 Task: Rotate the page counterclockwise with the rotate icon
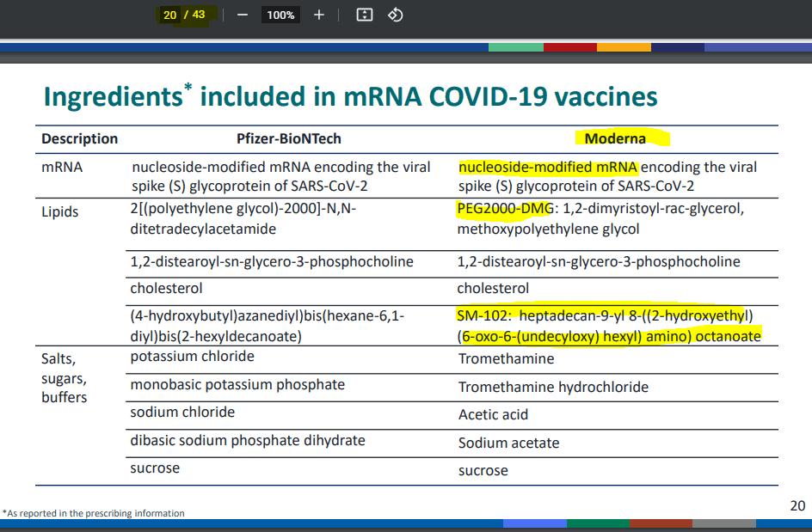(x=395, y=15)
